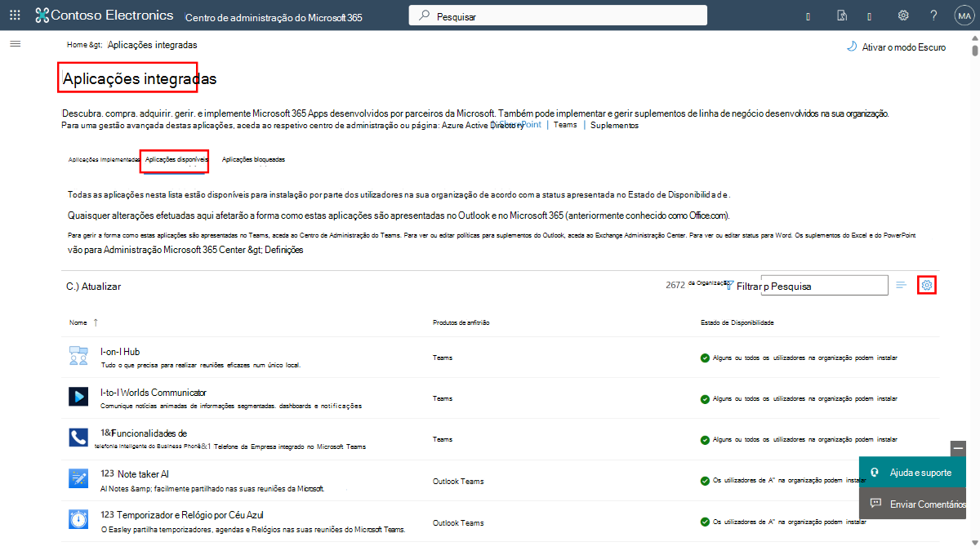This screenshot has width=980, height=551.
Task: Go to Home breadcrumb link
Action: tap(77, 45)
